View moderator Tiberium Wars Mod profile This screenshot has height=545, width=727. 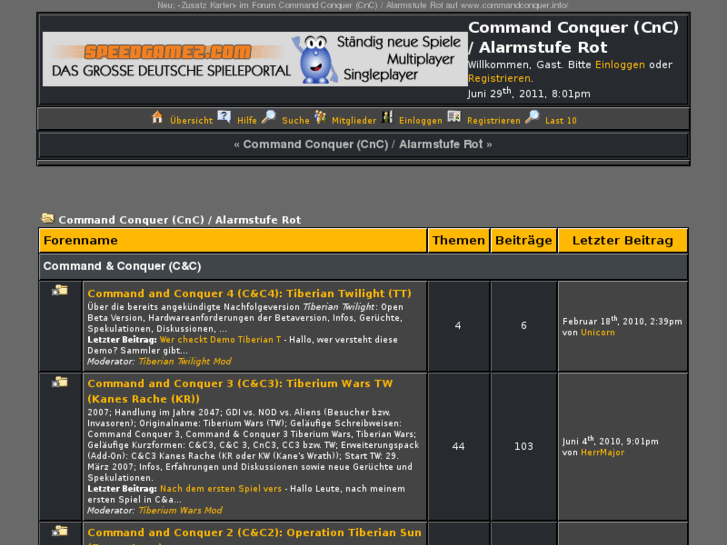(180, 511)
